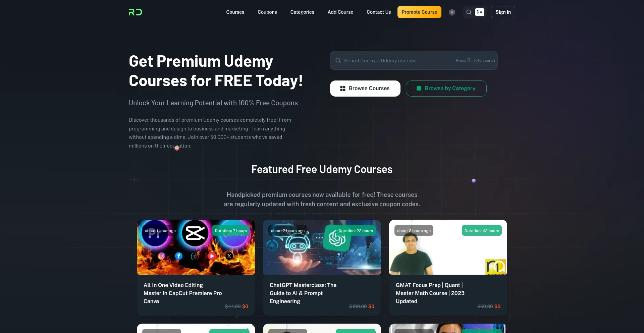Select Add Course in the navigation

click(x=340, y=12)
